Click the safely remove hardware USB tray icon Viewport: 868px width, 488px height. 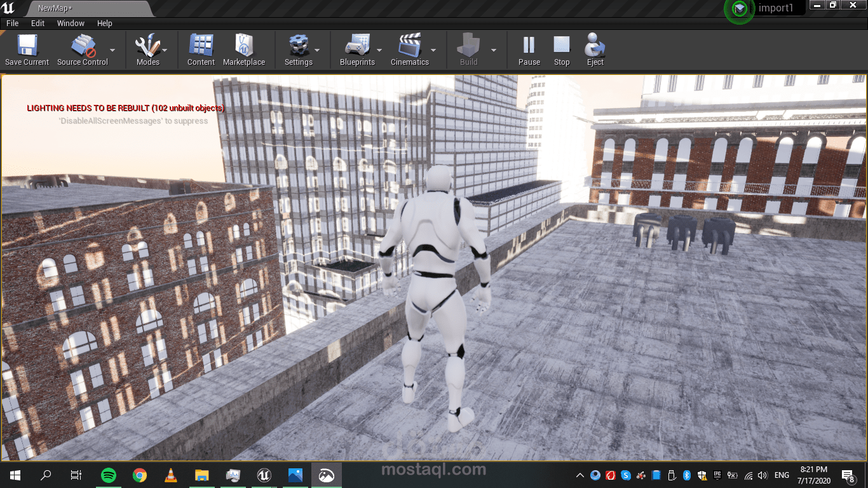tap(672, 475)
